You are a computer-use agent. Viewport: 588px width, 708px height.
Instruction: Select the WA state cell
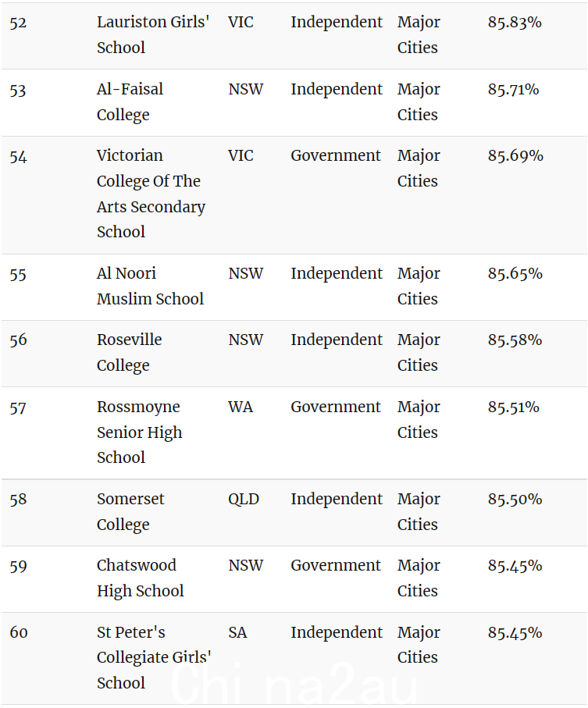click(x=241, y=407)
